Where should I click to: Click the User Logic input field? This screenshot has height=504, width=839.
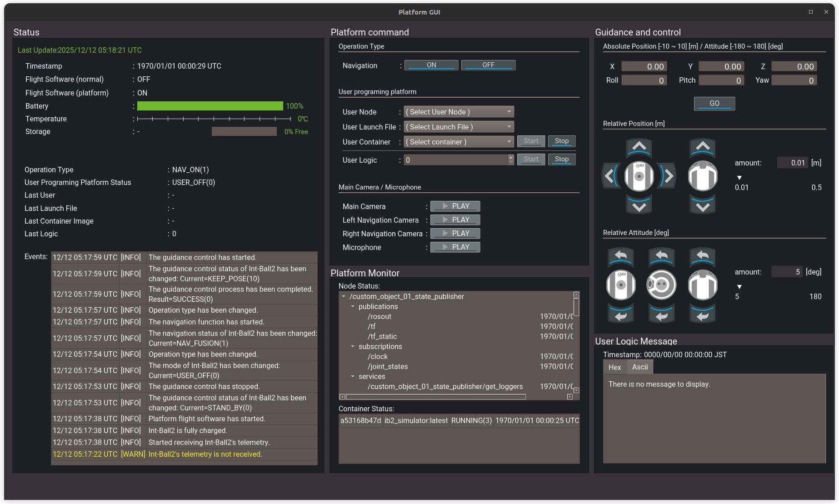[454, 160]
